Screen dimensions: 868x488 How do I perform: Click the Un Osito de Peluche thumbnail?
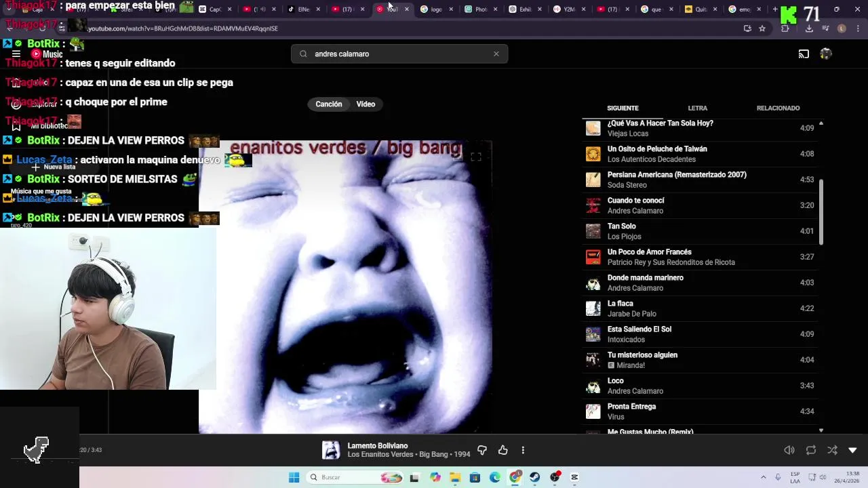[593, 154]
